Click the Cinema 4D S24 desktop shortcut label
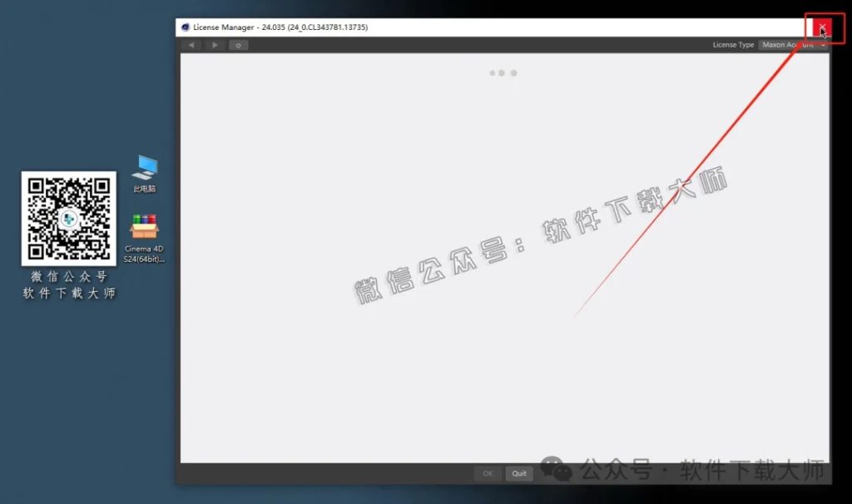This screenshot has height=504, width=852. (x=142, y=253)
